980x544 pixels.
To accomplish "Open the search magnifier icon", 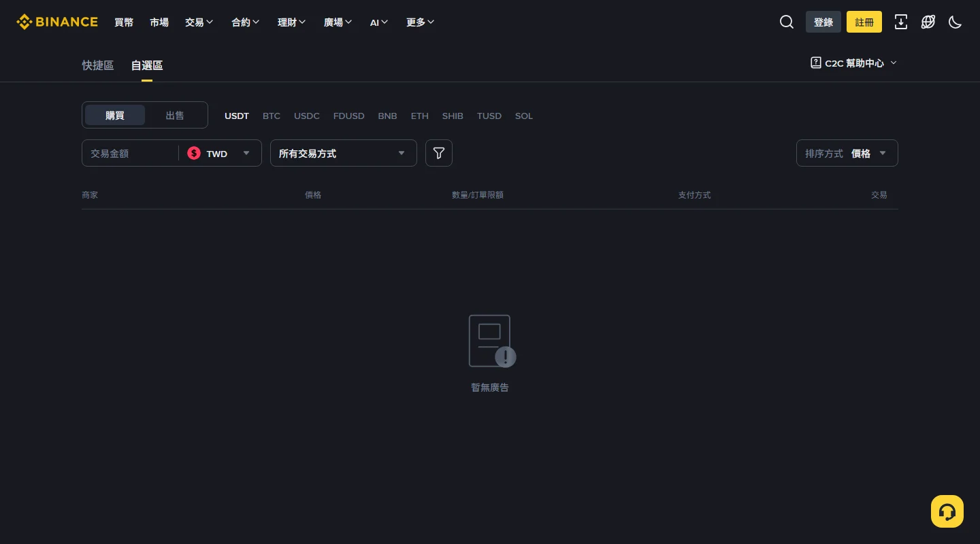I will point(787,22).
